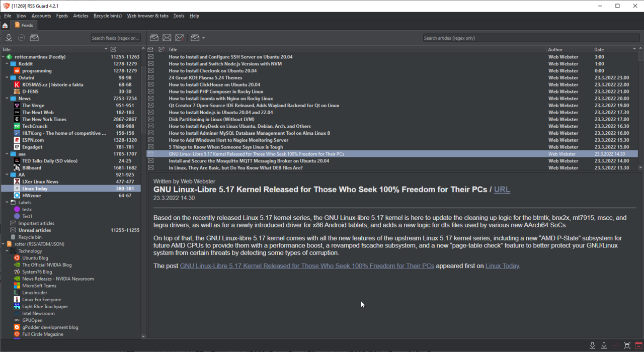Click switch article importance toolbar icon

179,38
